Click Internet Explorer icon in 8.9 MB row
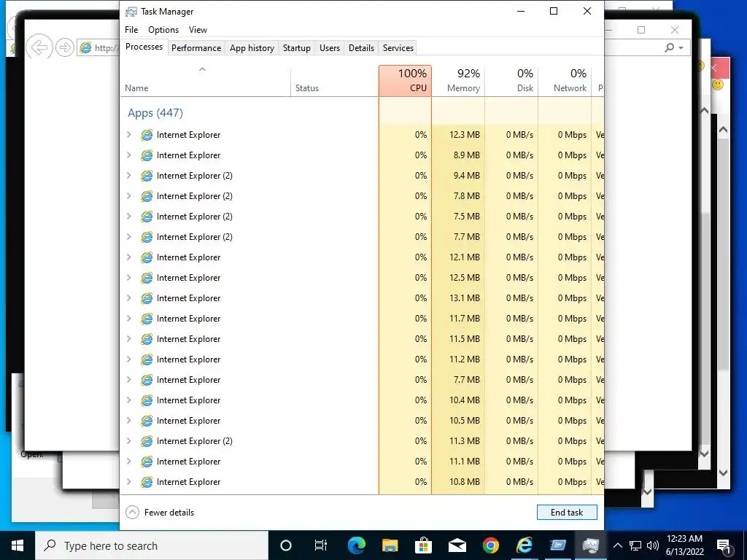747x560 pixels. pyautogui.click(x=147, y=155)
